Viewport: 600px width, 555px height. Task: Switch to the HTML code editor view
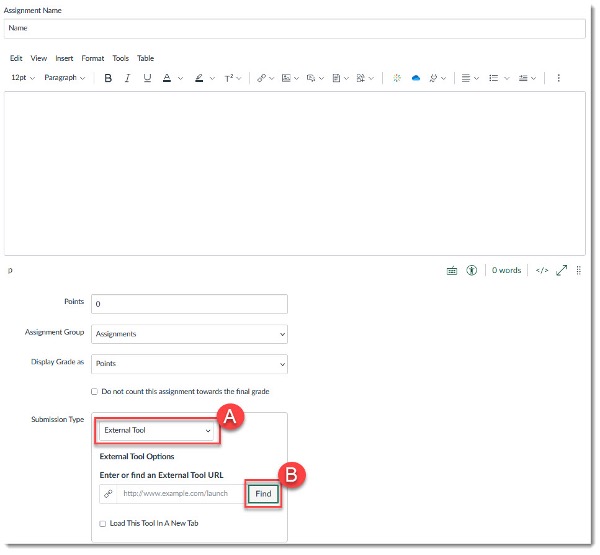click(x=541, y=270)
